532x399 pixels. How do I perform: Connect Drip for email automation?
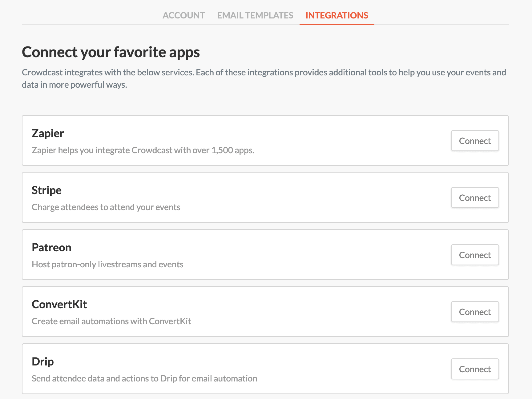(474, 369)
